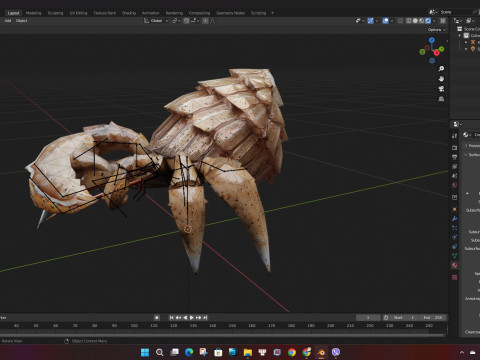The width and height of the screenshot is (480, 360).
Task: Play the animation forward
Action: (192, 318)
